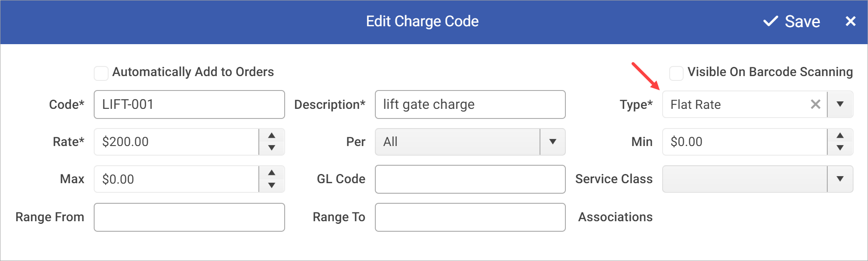Click the down arrow on the Min field
Screen dimensions: 868x261
click(x=840, y=148)
